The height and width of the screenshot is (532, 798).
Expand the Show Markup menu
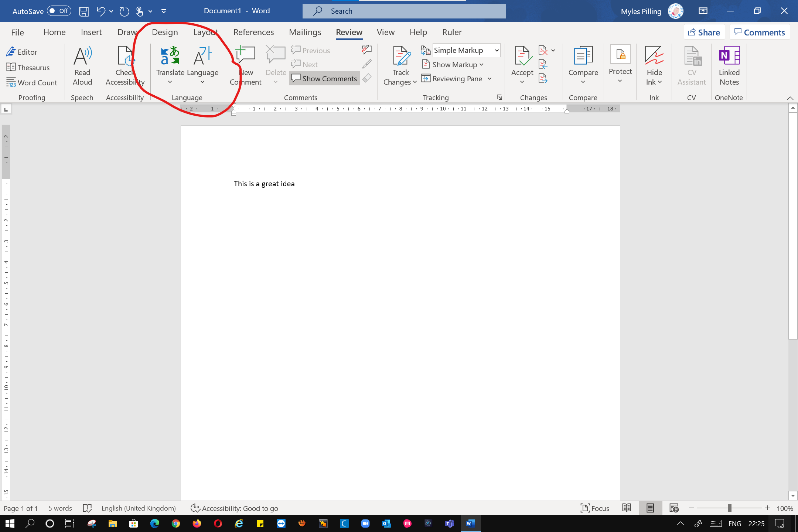point(453,65)
